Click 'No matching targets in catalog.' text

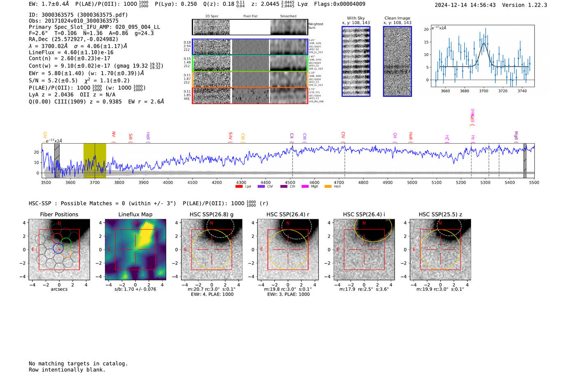78,364
